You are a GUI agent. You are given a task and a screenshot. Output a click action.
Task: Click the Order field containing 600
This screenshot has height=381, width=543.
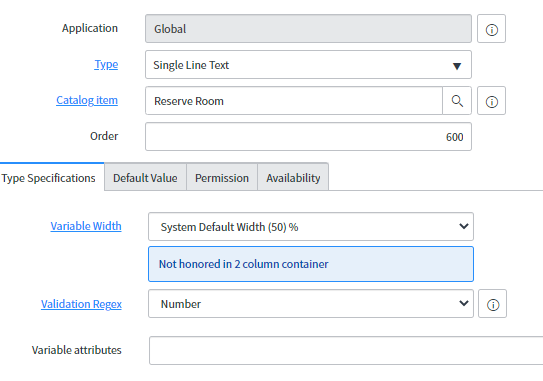pos(308,136)
